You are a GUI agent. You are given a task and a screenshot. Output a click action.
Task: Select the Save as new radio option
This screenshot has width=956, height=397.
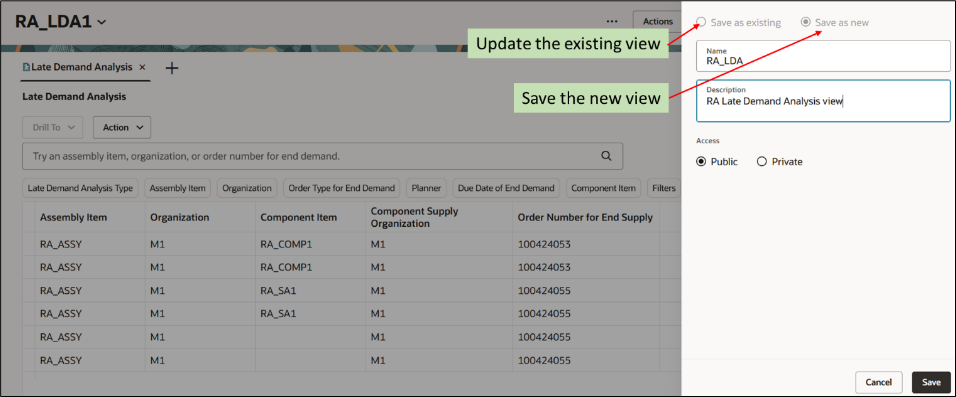pyautogui.click(x=805, y=22)
